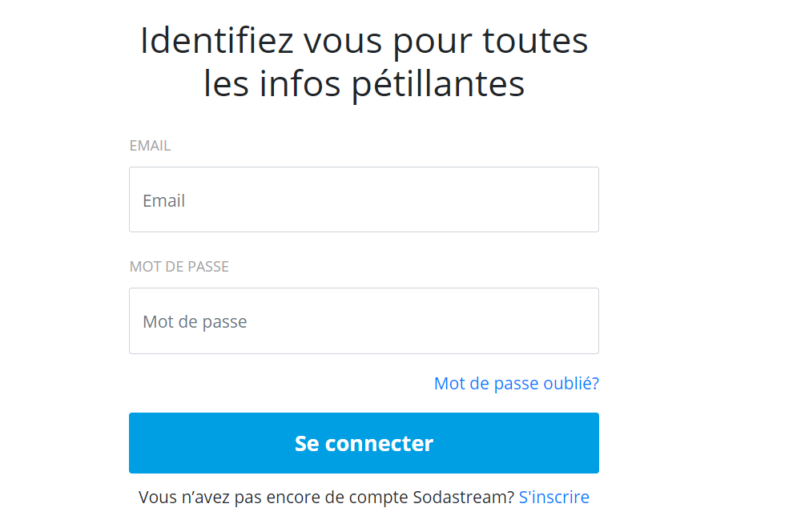This screenshot has width=793, height=532.
Task: Click the EMAIL field label
Action: pyautogui.click(x=150, y=145)
